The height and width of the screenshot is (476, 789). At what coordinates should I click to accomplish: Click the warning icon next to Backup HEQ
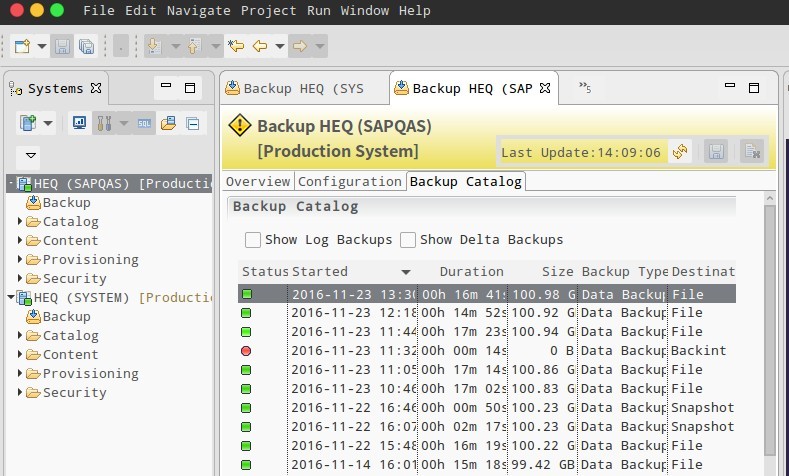(240, 125)
